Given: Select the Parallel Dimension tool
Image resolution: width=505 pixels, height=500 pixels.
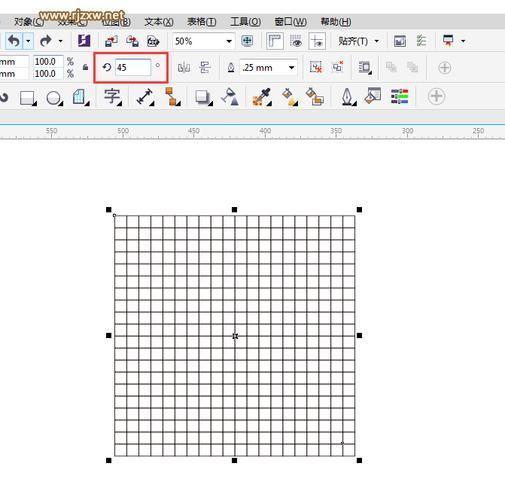Looking at the screenshot, I should [x=145, y=97].
